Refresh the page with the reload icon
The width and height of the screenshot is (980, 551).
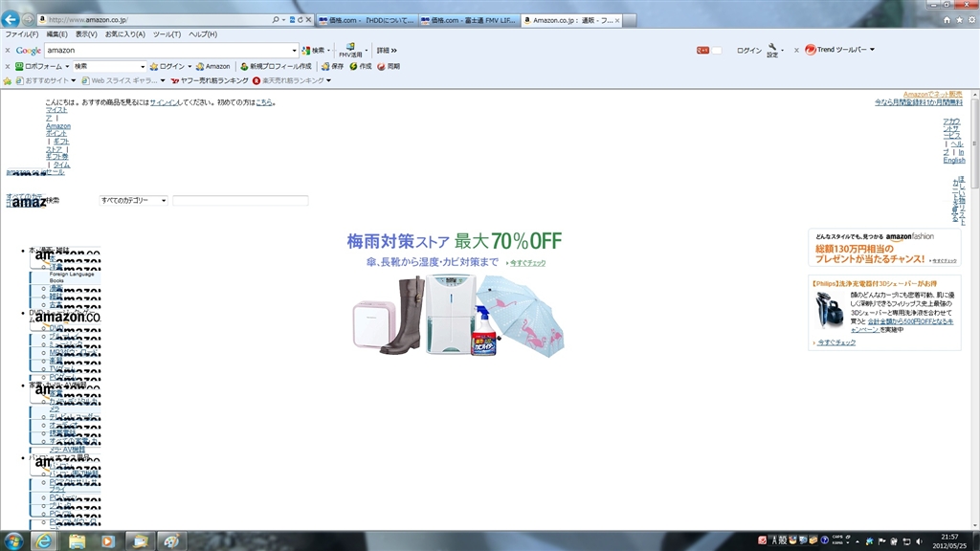[300, 19]
